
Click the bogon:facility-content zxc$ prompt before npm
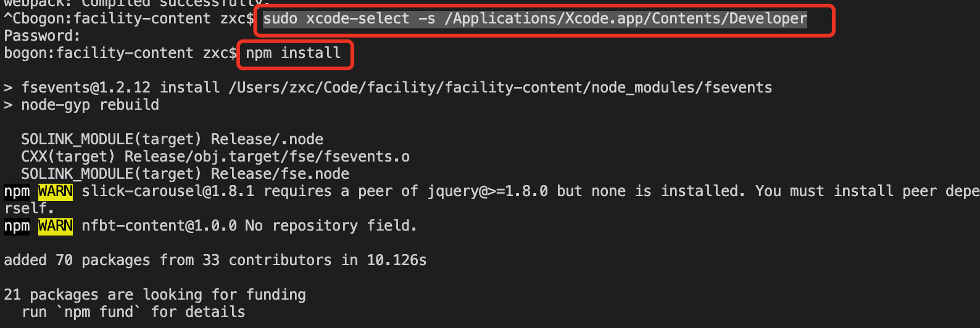point(120,54)
